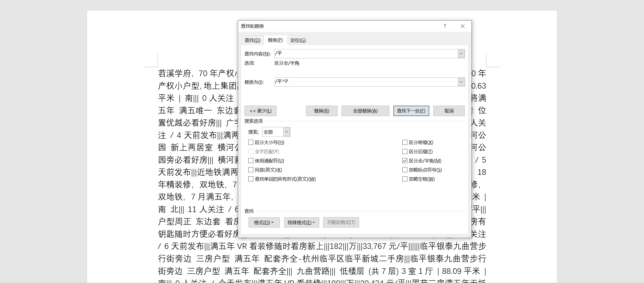Collapse options with the 更少(L) button
This screenshot has height=283, width=644.
[x=260, y=111]
